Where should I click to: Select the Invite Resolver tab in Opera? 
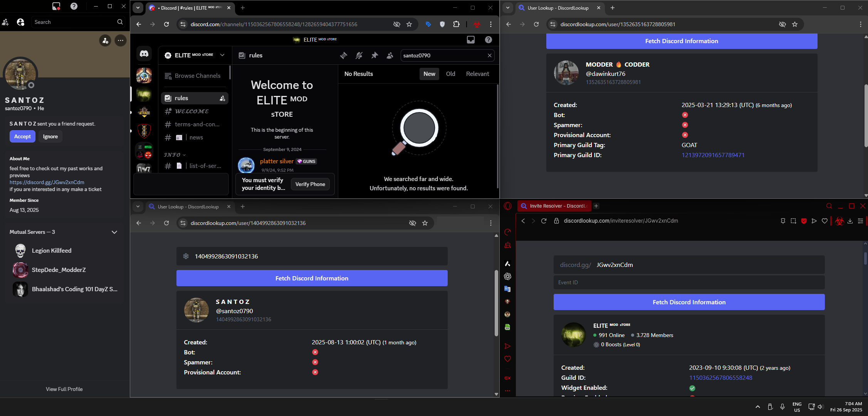point(554,206)
